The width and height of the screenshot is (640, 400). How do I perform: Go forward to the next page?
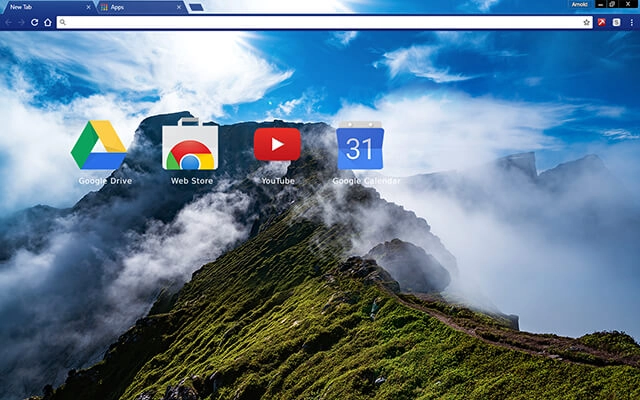[x=21, y=22]
